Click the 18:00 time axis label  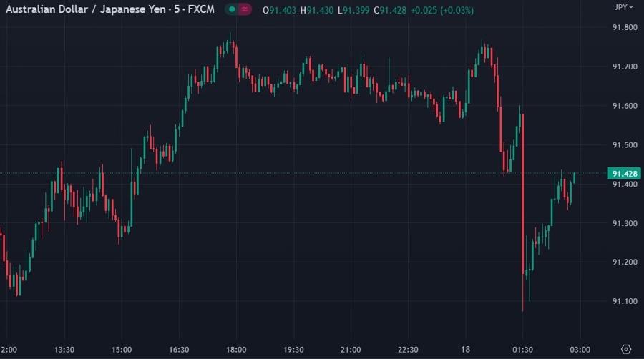236,350
